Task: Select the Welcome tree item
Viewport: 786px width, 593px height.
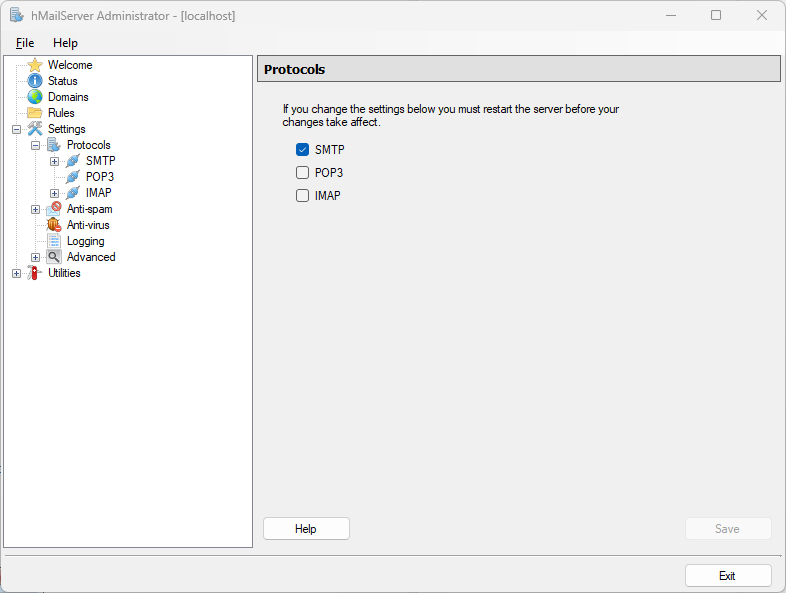Action: click(x=70, y=65)
